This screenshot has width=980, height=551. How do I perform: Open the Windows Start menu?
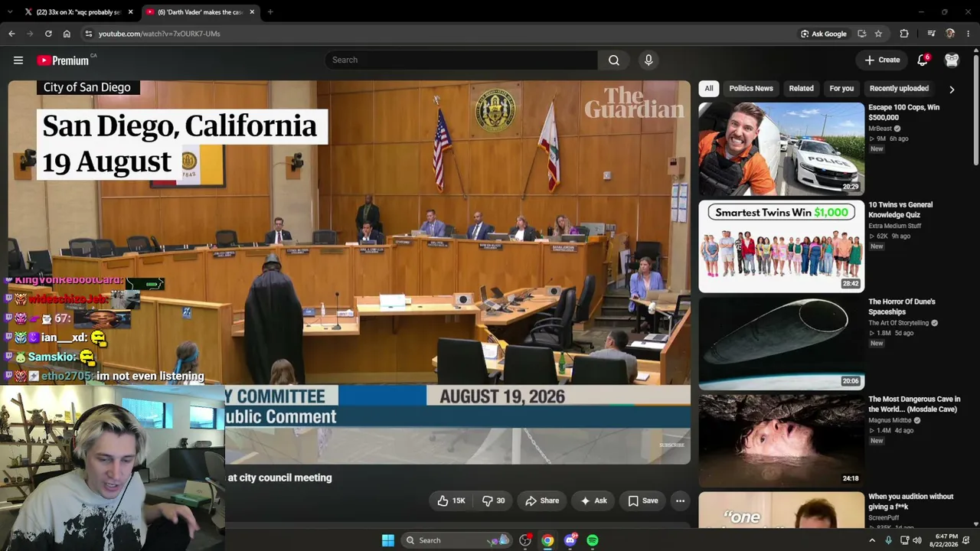click(x=388, y=540)
